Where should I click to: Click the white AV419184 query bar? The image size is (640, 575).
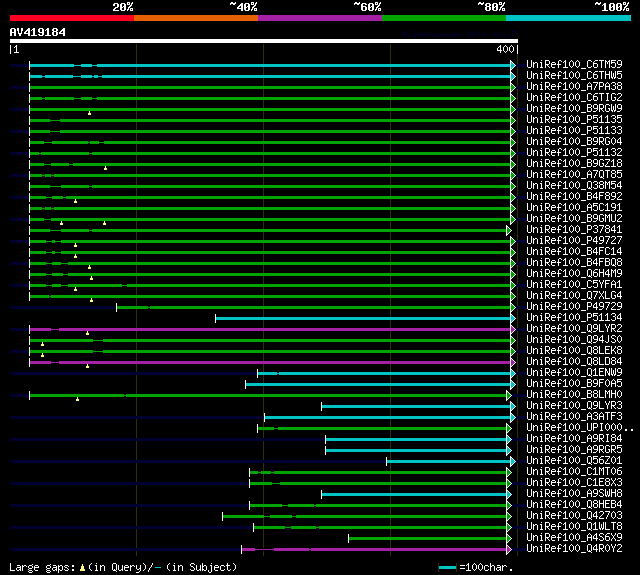pos(264,41)
